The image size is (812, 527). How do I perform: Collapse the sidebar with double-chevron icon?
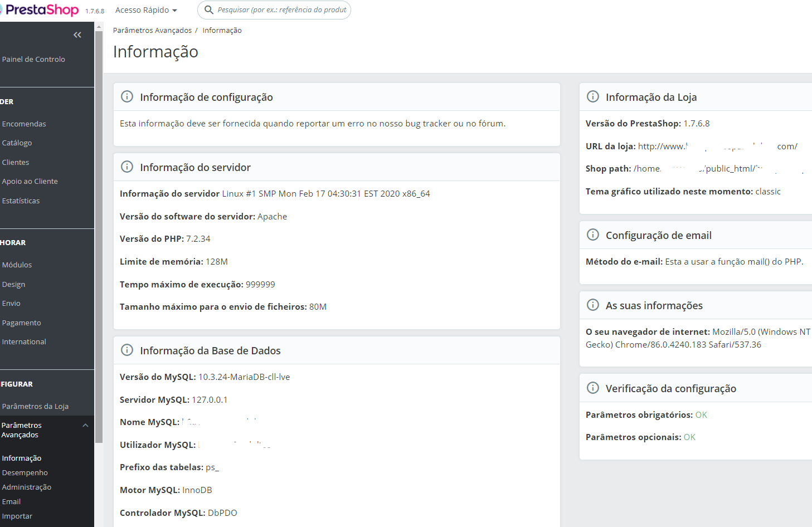pyautogui.click(x=77, y=35)
